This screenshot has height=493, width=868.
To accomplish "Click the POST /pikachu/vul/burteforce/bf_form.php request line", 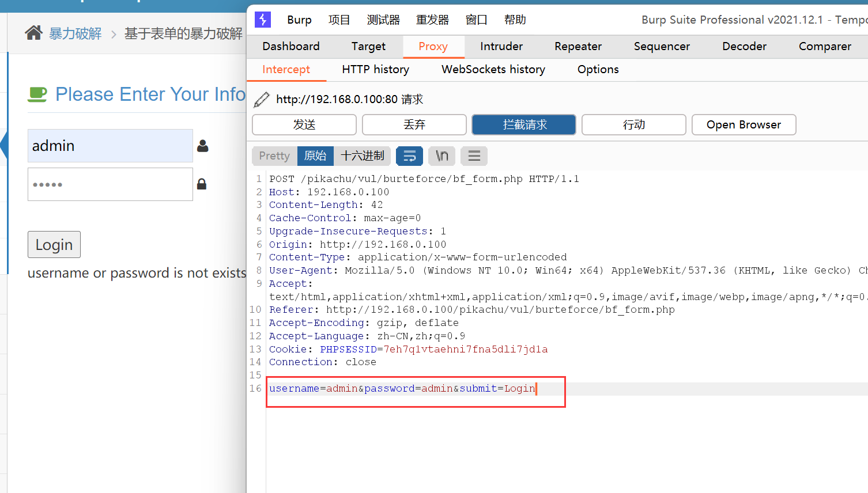I will (424, 179).
